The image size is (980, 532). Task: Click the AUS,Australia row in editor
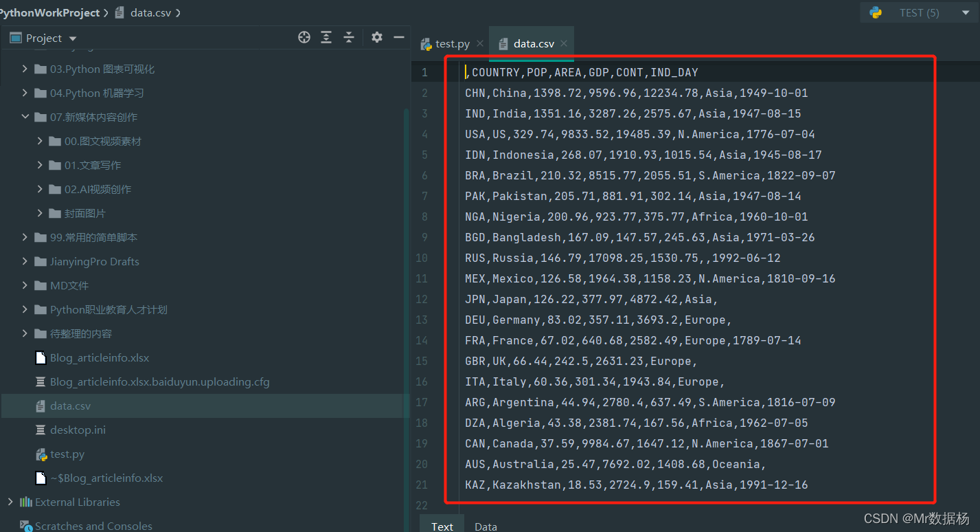[615, 464]
